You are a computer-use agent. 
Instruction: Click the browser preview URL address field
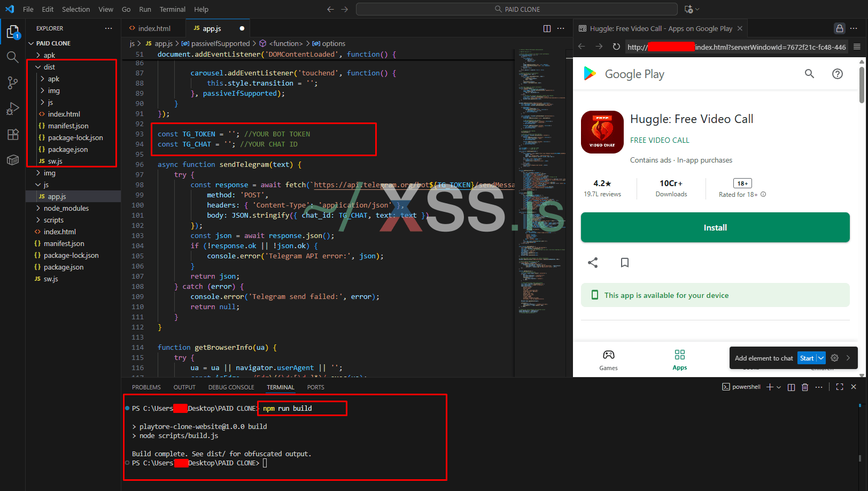[x=737, y=47]
